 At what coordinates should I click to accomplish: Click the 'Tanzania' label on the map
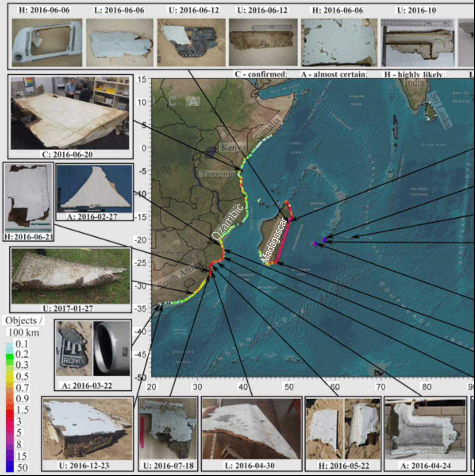[218, 174]
